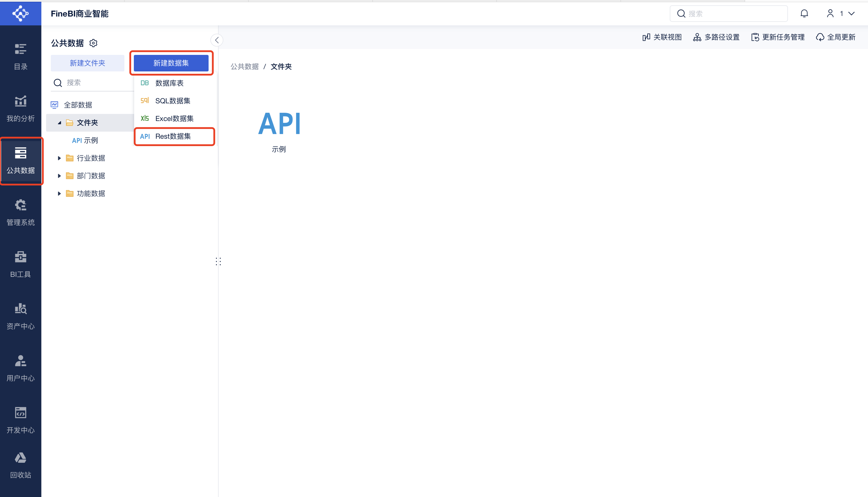Open 公共数据 settings gear icon
The height and width of the screenshot is (497, 868).
click(x=93, y=43)
